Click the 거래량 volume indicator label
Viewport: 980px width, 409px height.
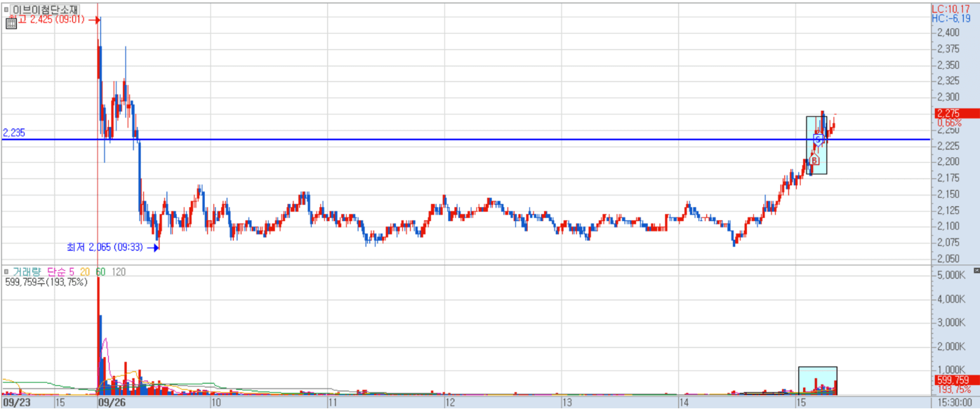pyautogui.click(x=28, y=271)
